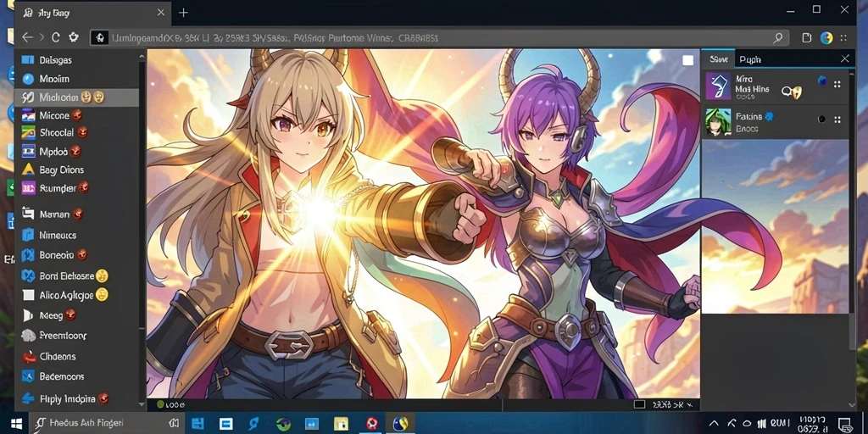Select the Dalsgas sidebar entry
This screenshot has height=434, width=868.
click(76, 60)
